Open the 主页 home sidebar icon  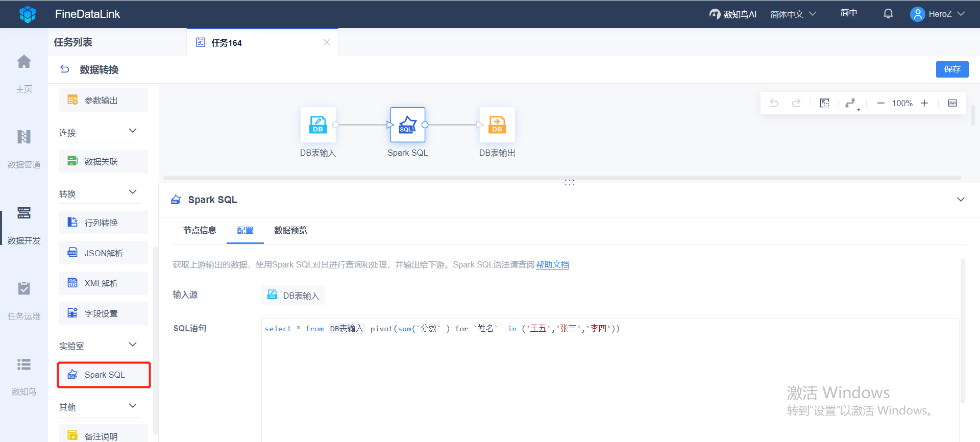click(24, 62)
